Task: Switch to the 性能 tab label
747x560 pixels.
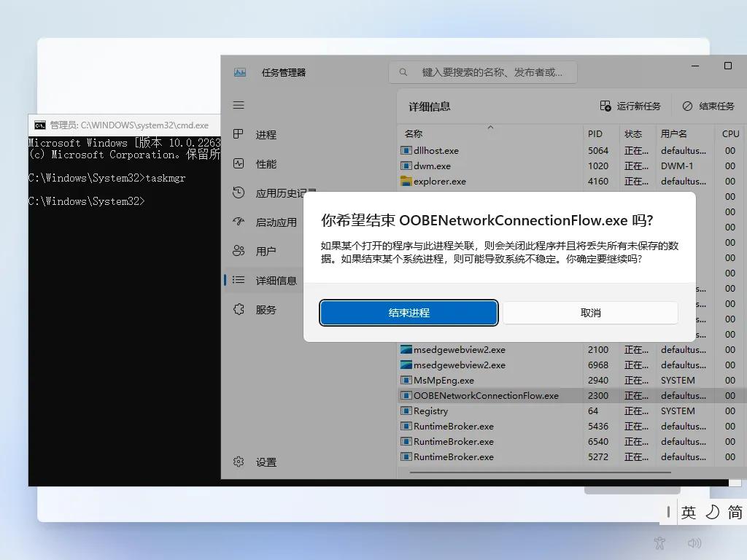Action: pos(266,164)
